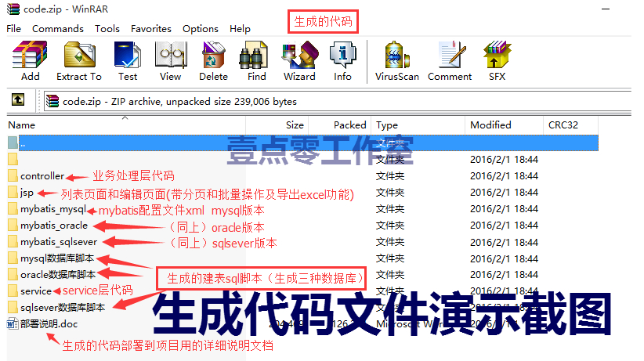Click the jsp row 文件夹 type cell

[x=389, y=192]
